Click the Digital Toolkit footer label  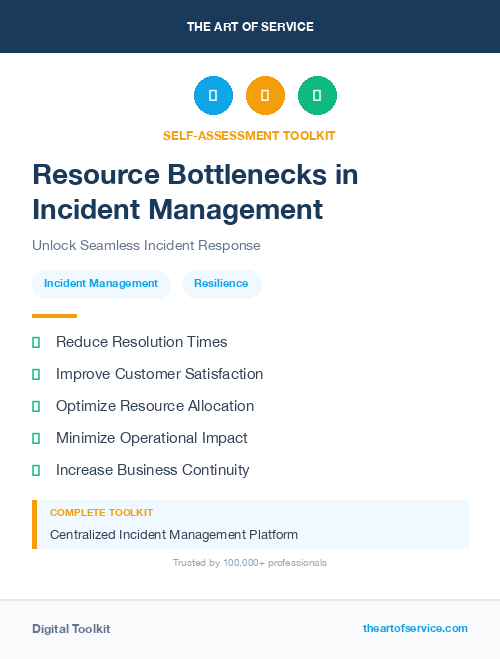point(71,629)
